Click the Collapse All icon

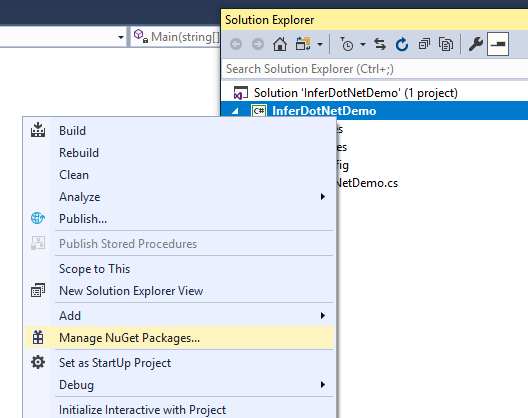[424, 44]
